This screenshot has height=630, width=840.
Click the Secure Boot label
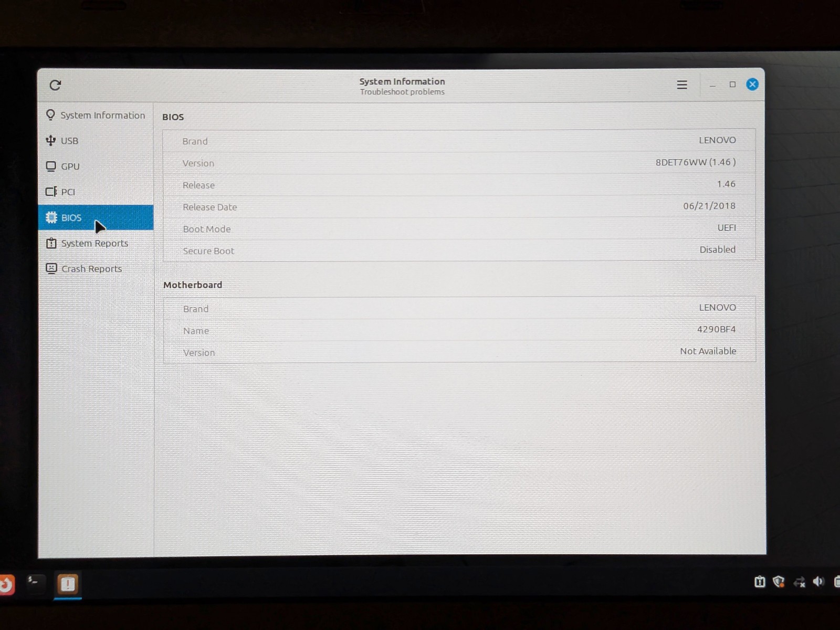point(208,251)
